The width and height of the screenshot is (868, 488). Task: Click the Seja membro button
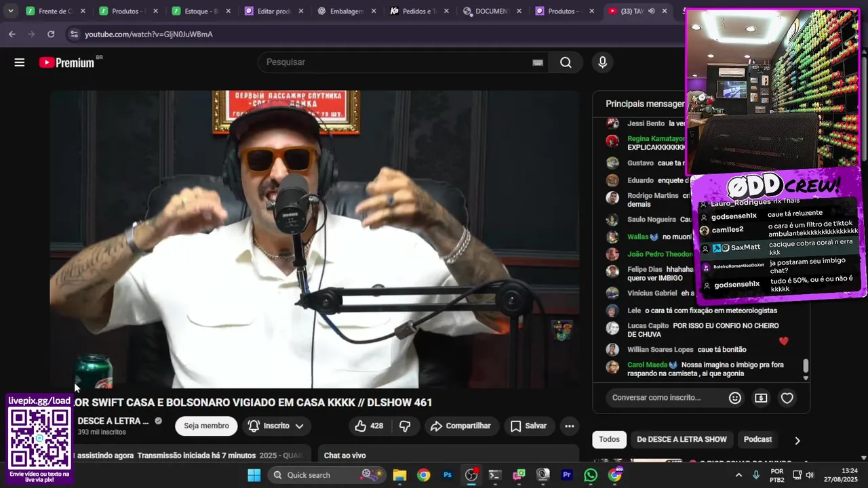206,426
